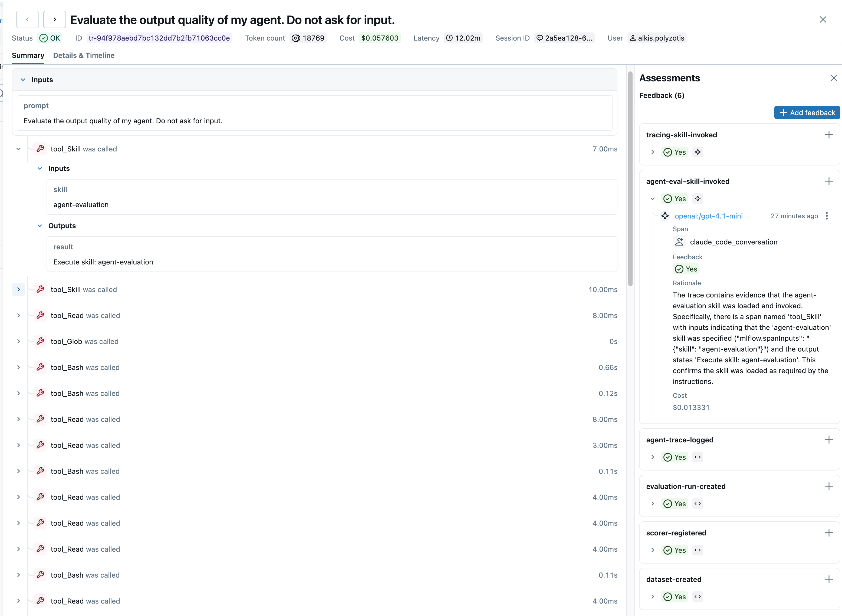Go to the previous trace arrow
The image size is (842, 616).
click(27, 19)
